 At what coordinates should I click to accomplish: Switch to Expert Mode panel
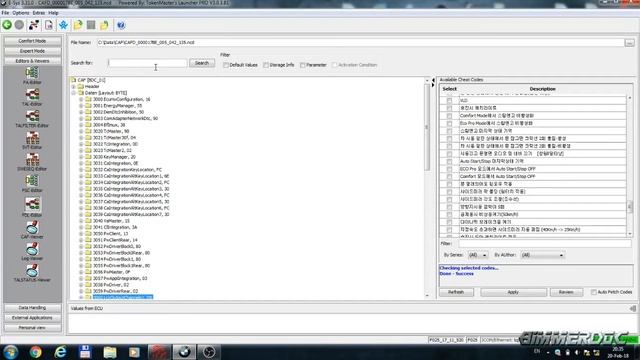32,51
